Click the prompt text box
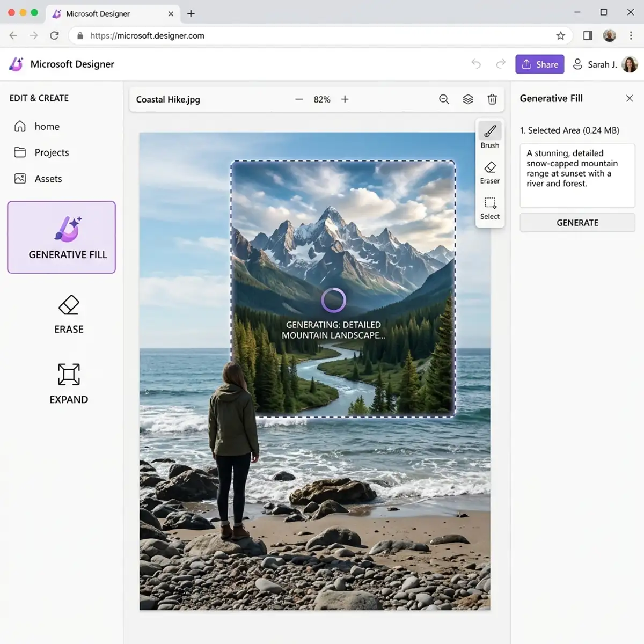Screen dimensions: 644x644 click(577, 175)
